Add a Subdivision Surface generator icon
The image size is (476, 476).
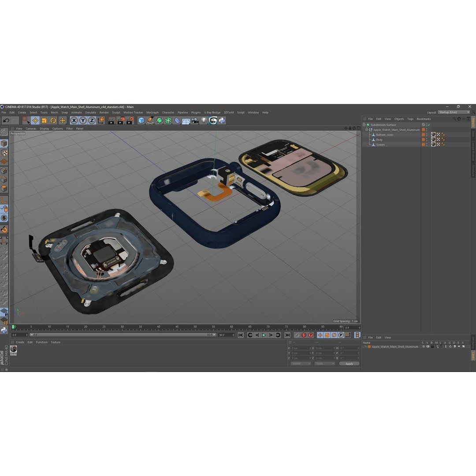point(160,120)
